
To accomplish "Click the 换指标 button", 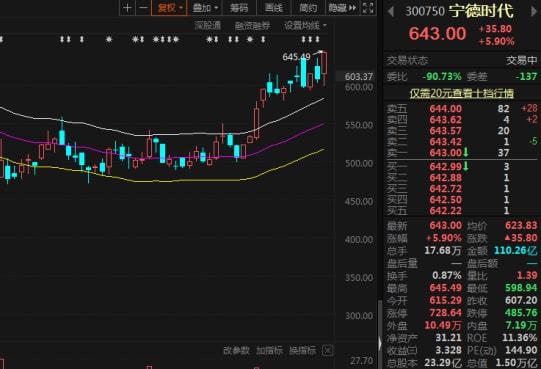I will pyautogui.click(x=302, y=351).
